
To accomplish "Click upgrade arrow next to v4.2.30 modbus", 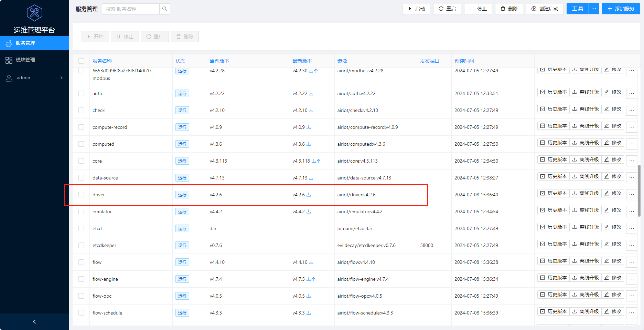I will coord(316,71).
